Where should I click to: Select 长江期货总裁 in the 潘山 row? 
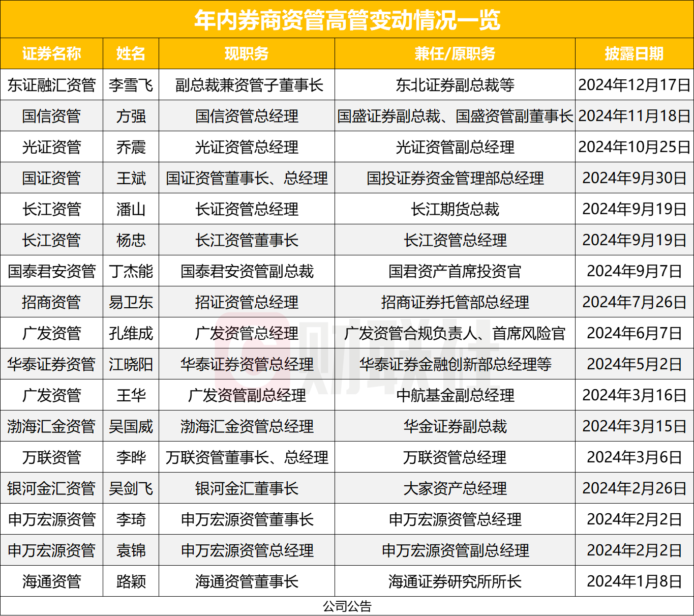[x=455, y=209]
